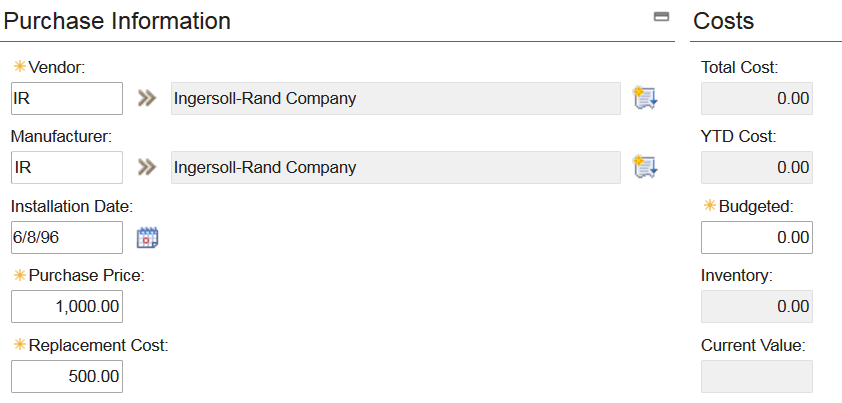Click the YTD Cost read-only field

tap(756, 167)
